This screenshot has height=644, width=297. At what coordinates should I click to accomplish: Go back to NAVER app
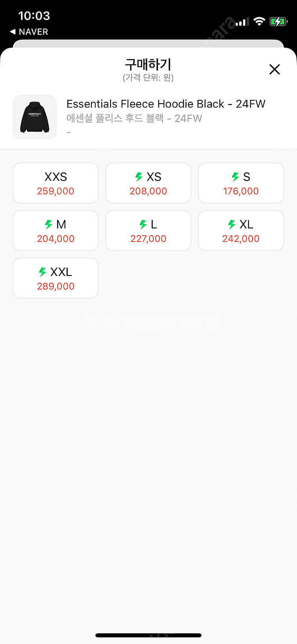click(x=29, y=32)
